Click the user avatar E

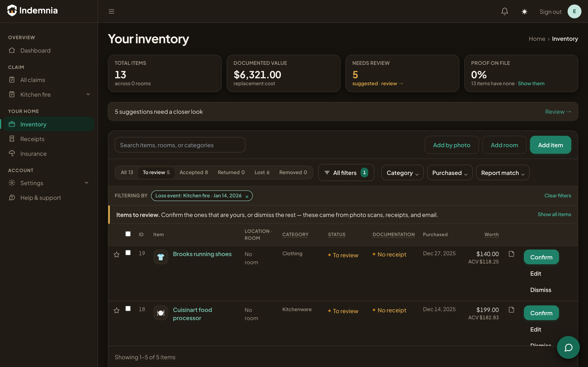[x=574, y=11]
